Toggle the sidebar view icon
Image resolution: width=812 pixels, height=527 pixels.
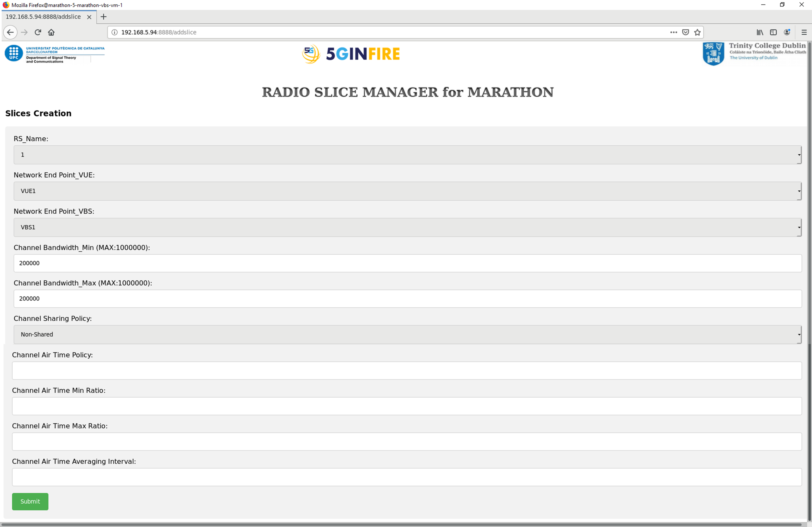click(x=773, y=32)
